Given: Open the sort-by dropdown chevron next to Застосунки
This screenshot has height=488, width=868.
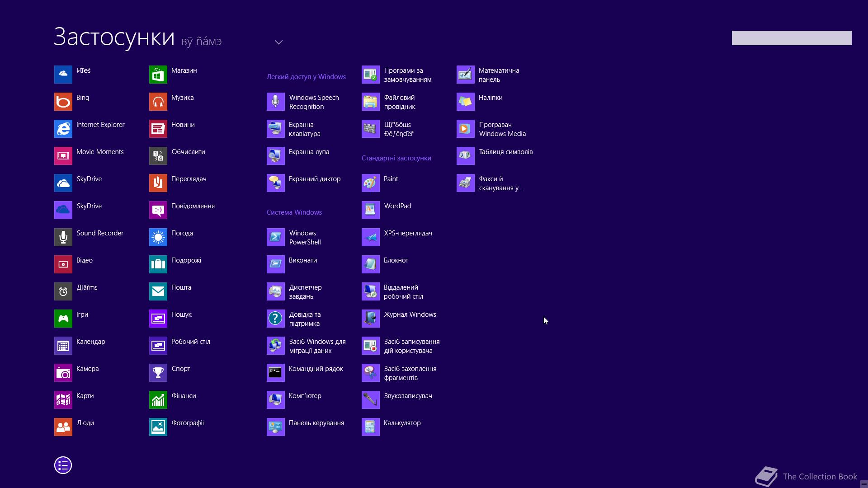Looking at the screenshot, I should (278, 42).
